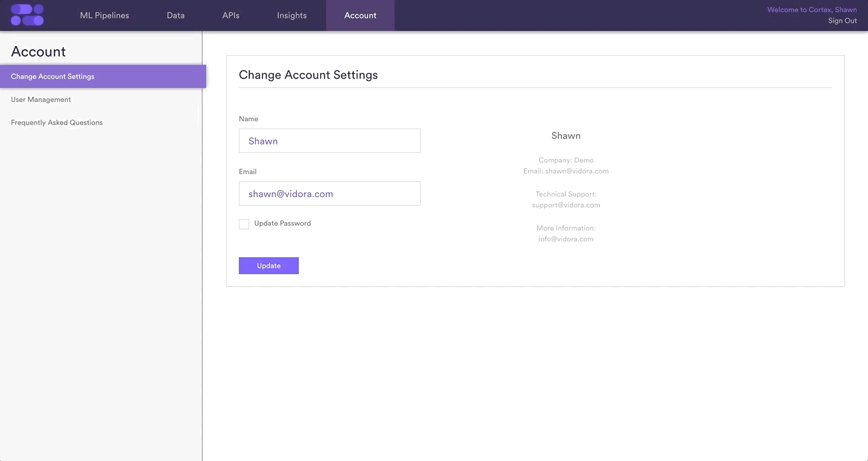Click the 'Welcome to Cortex, Shawn' text
868x461 pixels.
pos(812,10)
